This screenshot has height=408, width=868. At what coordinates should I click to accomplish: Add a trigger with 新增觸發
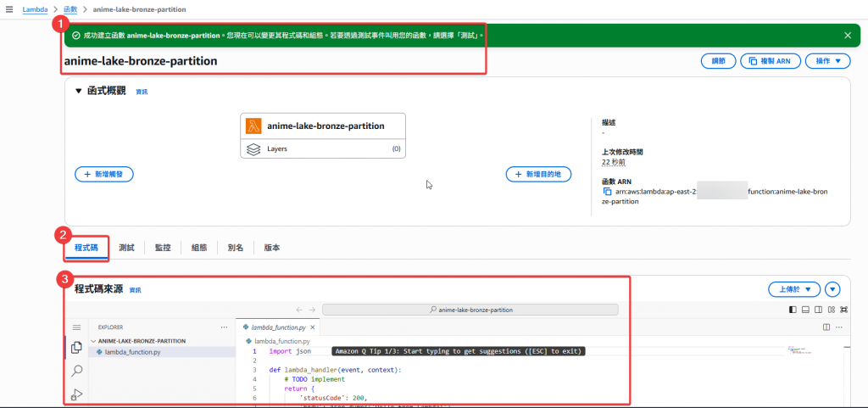point(104,174)
